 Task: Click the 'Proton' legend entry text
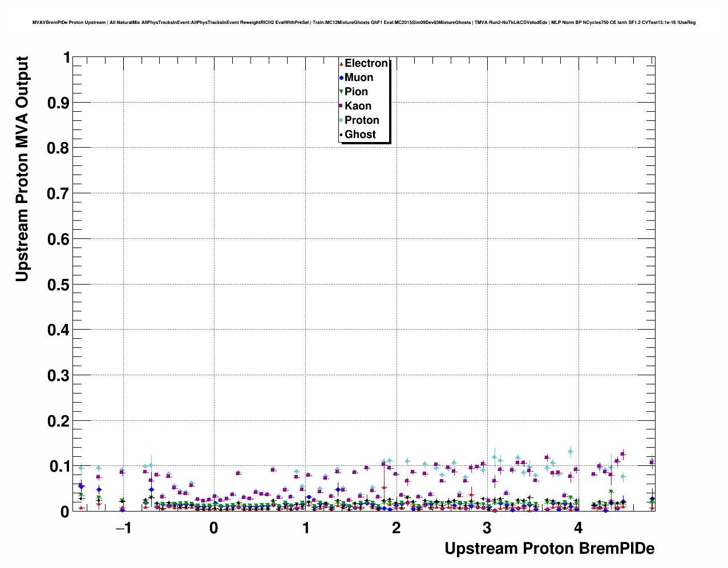(x=362, y=120)
